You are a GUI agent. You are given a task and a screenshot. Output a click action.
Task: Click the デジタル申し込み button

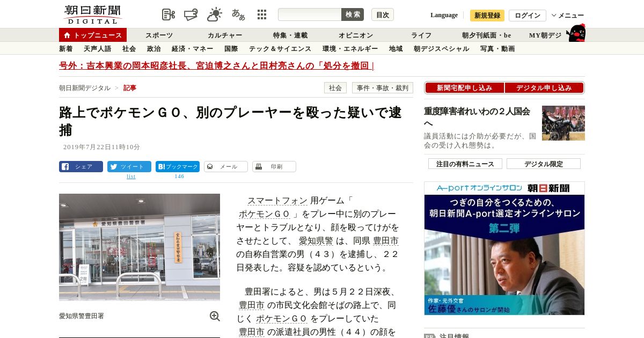coord(544,87)
